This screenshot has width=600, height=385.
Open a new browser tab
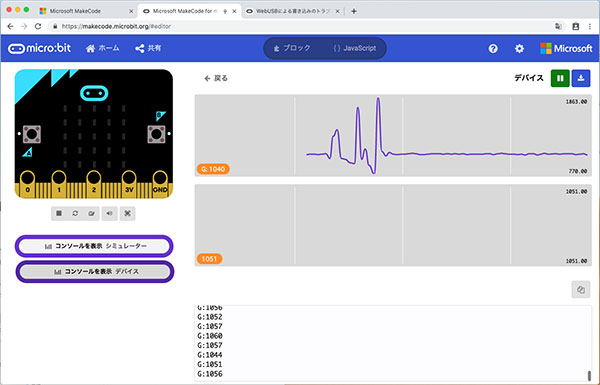[354, 11]
